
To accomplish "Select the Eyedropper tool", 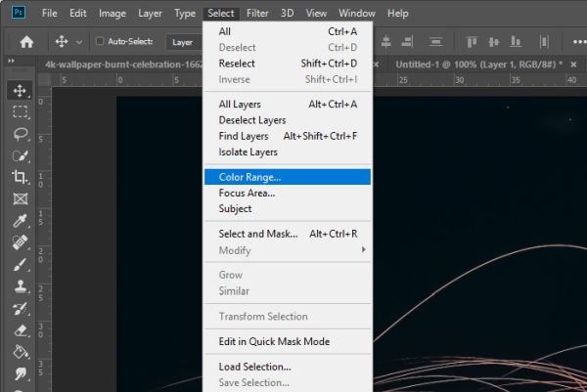I will 20,221.
